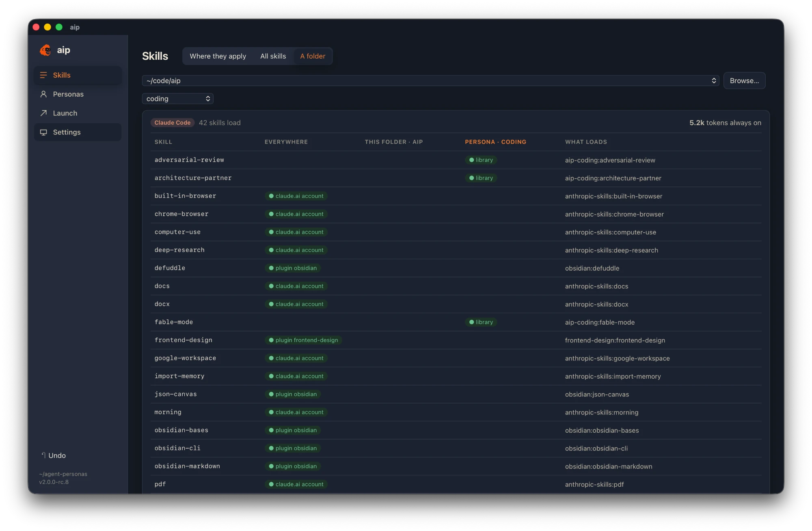
Task: Click library badge for adversarial-review
Action: pos(481,160)
